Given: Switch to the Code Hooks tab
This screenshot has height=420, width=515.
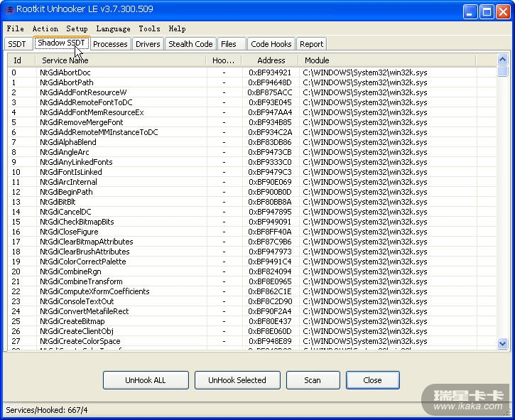Looking at the screenshot, I should [271, 44].
